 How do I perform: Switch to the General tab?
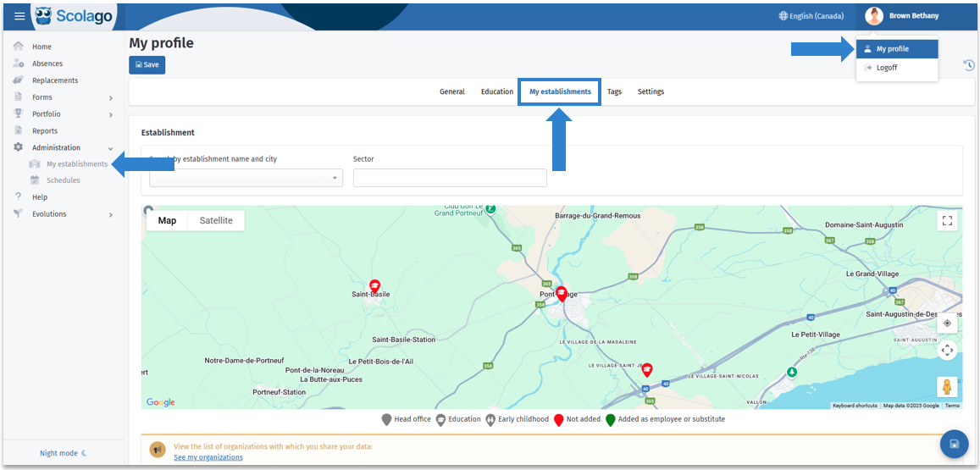point(451,91)
